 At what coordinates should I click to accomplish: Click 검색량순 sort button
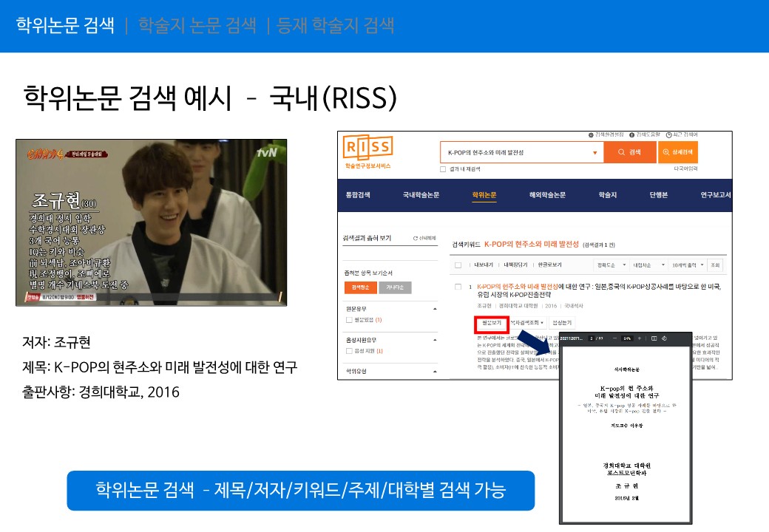click(361, 287)
